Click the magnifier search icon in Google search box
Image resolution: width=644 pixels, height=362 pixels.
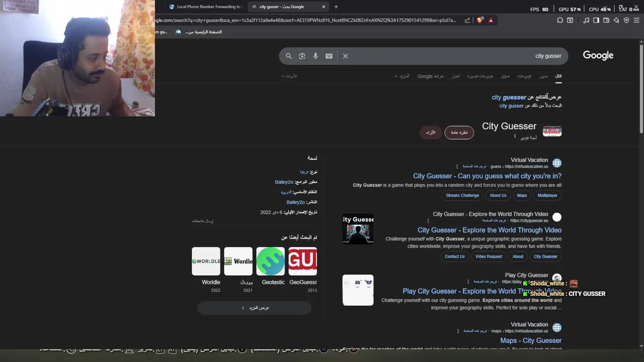click(289, 56)
